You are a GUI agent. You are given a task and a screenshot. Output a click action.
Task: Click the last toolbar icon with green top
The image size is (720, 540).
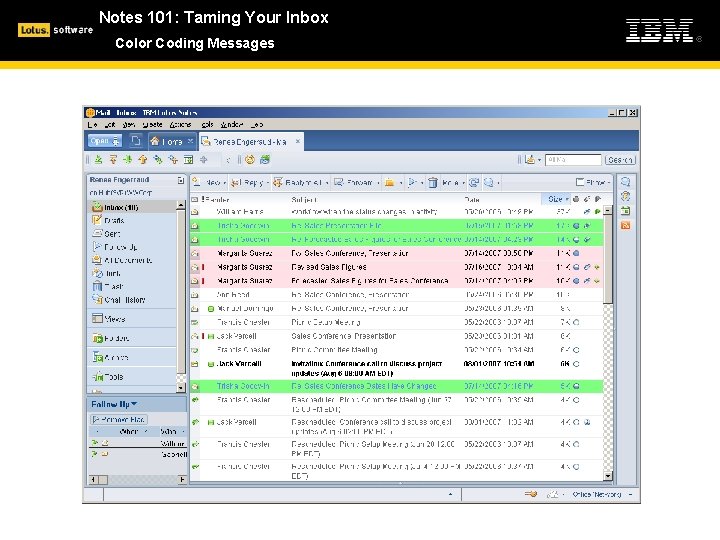tap(265, 159)
